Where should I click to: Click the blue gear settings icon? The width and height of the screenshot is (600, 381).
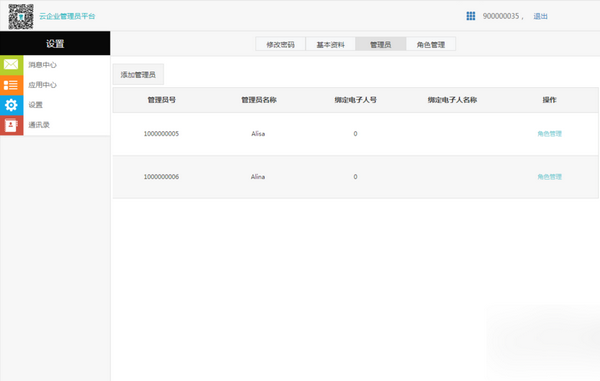11,105
